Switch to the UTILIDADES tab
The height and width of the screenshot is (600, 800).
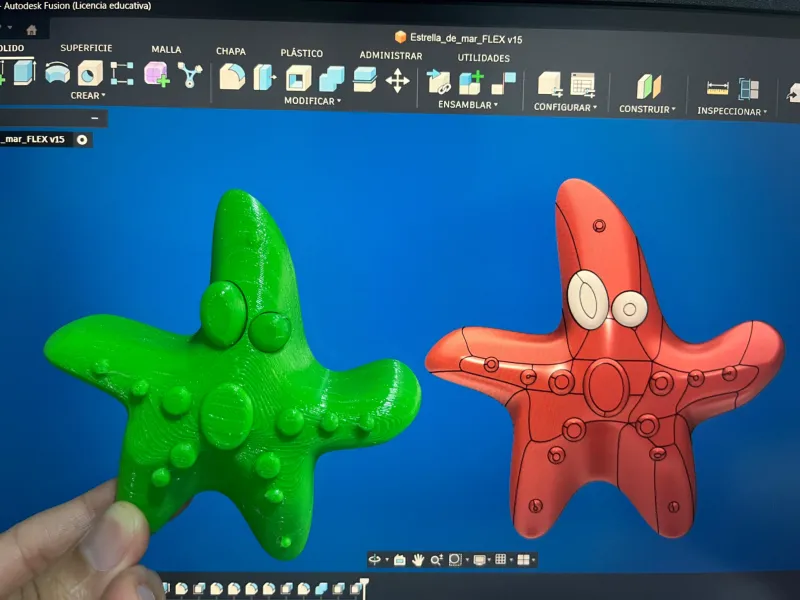(x=484, y=58)
